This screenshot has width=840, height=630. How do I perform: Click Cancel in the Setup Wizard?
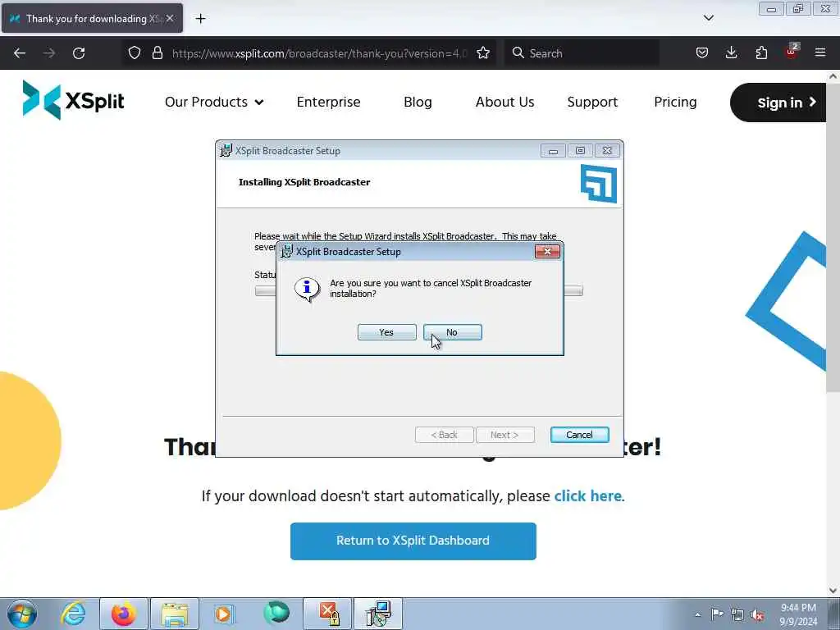coord(580,435)
